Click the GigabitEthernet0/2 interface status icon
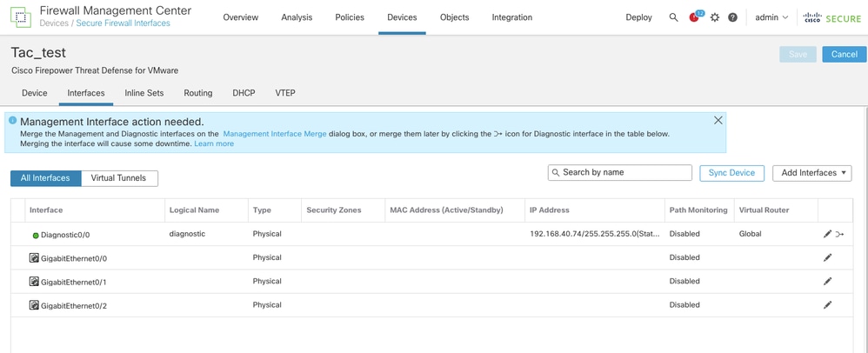 (34, 305)
